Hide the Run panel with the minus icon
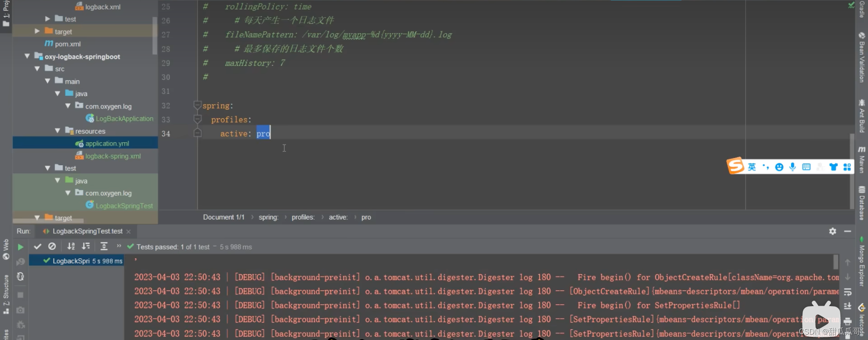 848,231
